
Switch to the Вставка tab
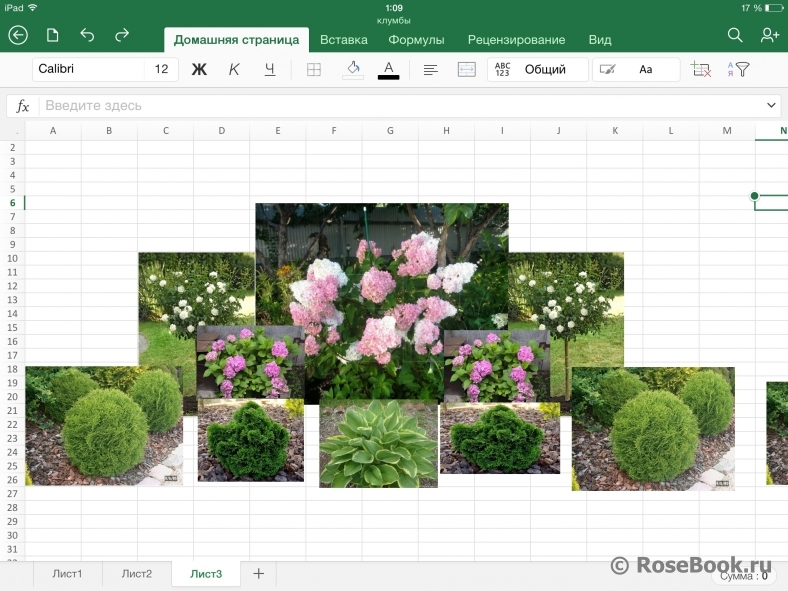click(x=344, y=40)
